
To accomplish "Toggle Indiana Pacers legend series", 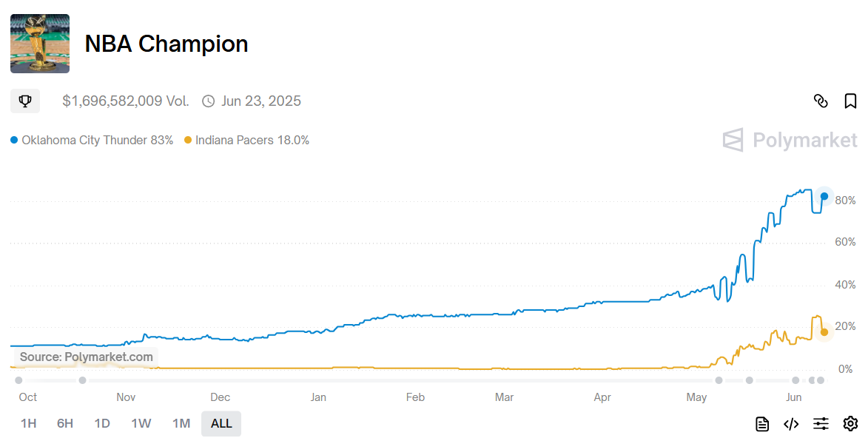I will click(246, 140).
